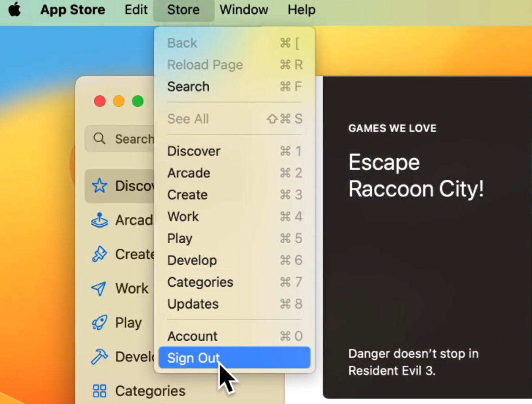532x404 pixels.
Task: Close the open Store menu
Action: [183, 9]
